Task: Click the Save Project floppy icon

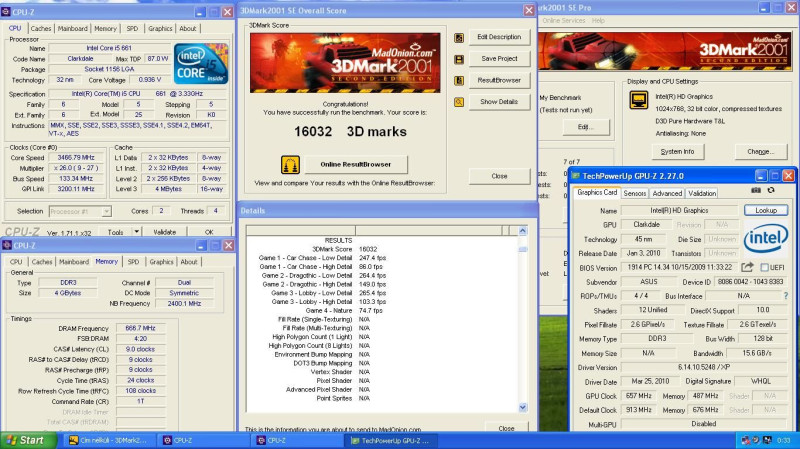Action: click(x=459, y=59)
